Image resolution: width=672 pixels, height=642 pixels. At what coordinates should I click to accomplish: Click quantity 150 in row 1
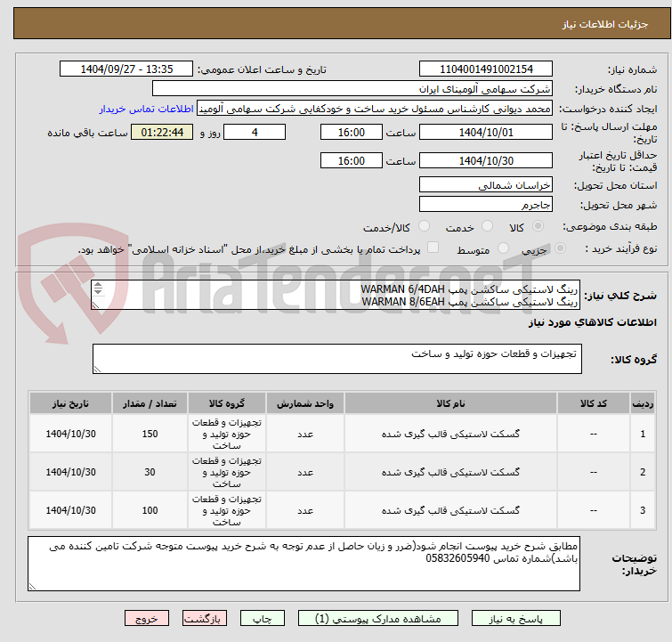(150, 434)
